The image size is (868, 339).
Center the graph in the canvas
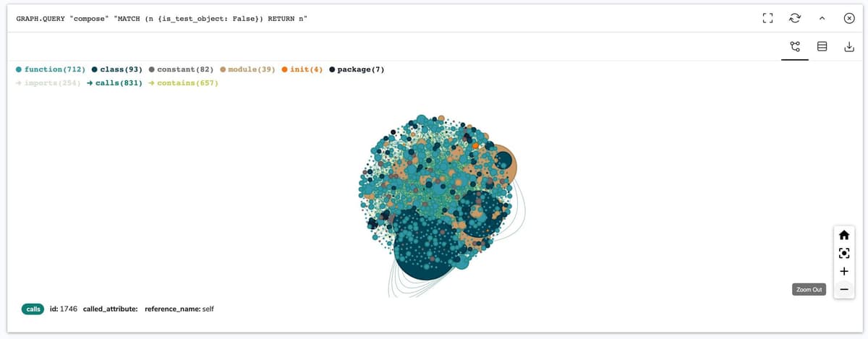[x=843, y=253]
